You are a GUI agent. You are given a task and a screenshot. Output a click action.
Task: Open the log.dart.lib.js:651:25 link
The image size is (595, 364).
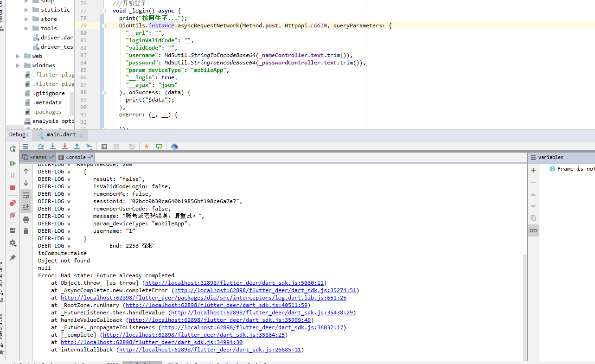point(203,297)
